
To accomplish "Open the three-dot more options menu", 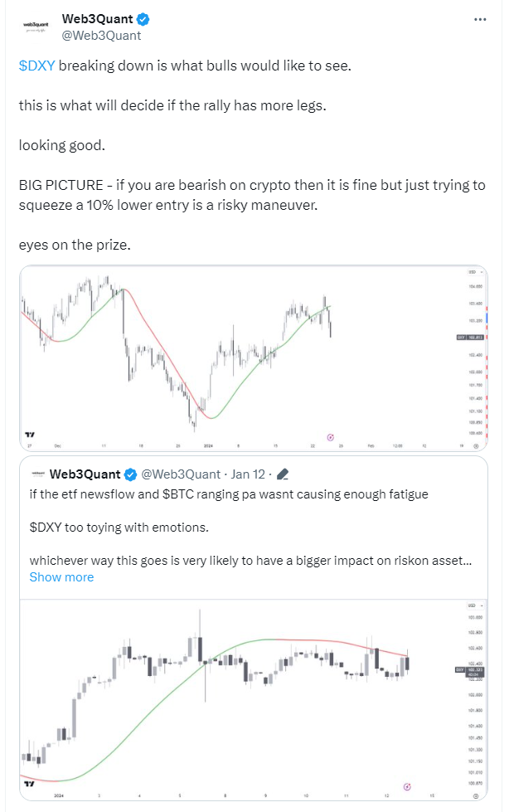I will (480, 20).
